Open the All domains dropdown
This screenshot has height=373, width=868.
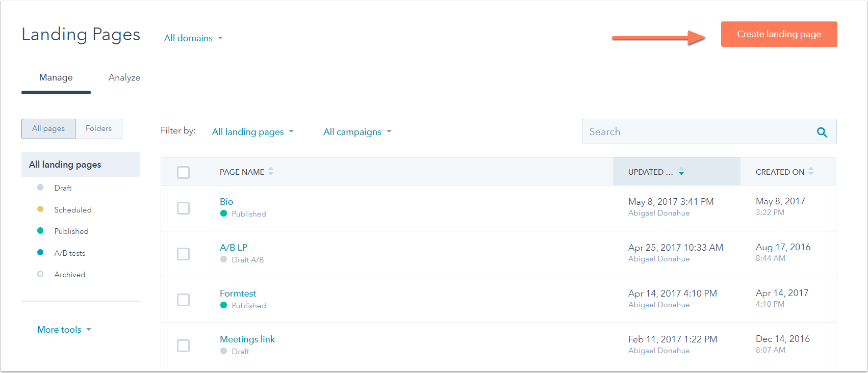[x=193, y=38]
